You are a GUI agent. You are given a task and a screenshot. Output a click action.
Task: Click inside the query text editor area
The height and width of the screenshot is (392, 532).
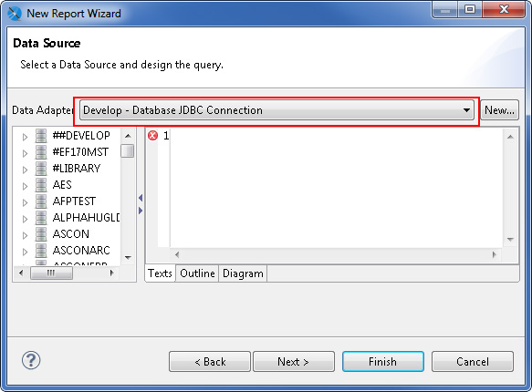pos(336,188)
